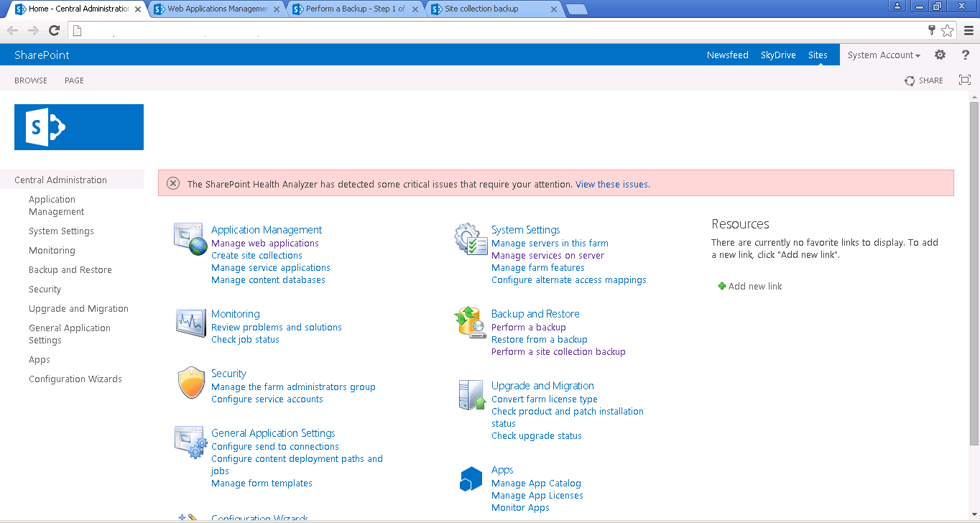Screen dimensions: 980x523
Task: Close the Site collection backup tab
Action: tap(553, 9)
